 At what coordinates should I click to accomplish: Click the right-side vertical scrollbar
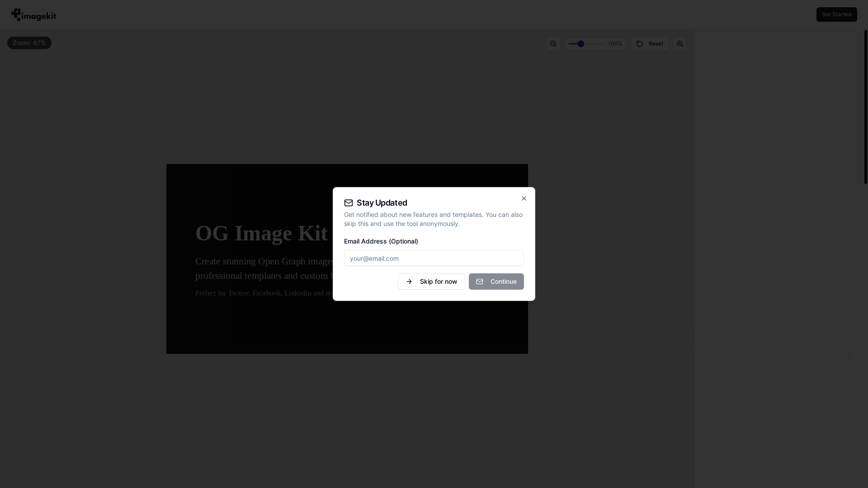point(866,107)
